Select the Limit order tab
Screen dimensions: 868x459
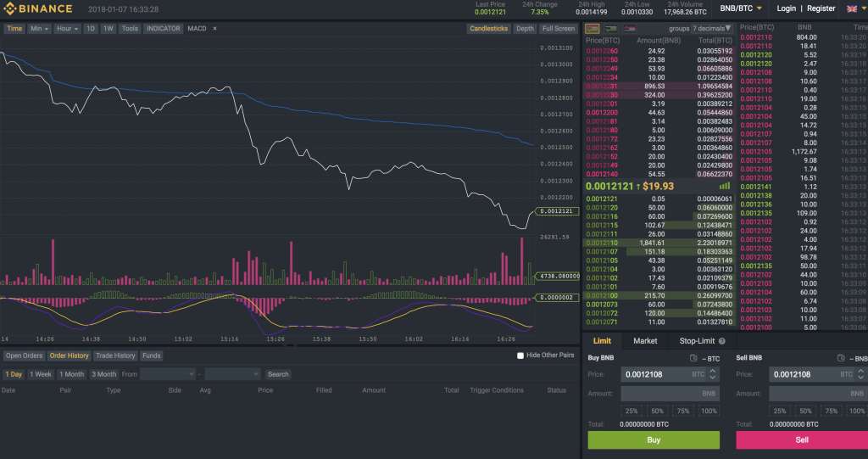[603, 341]
